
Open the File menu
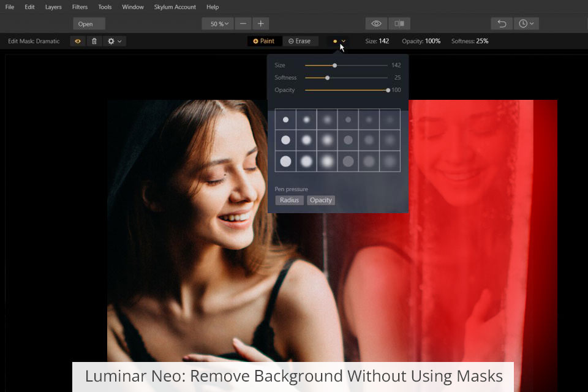pyautogui.click(x=9, y=7)
